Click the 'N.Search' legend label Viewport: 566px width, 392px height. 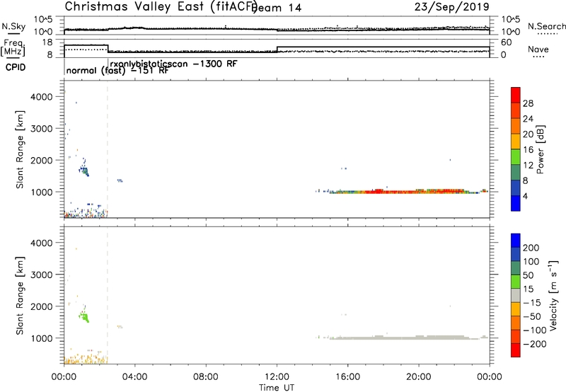click(x=546, y=26)
